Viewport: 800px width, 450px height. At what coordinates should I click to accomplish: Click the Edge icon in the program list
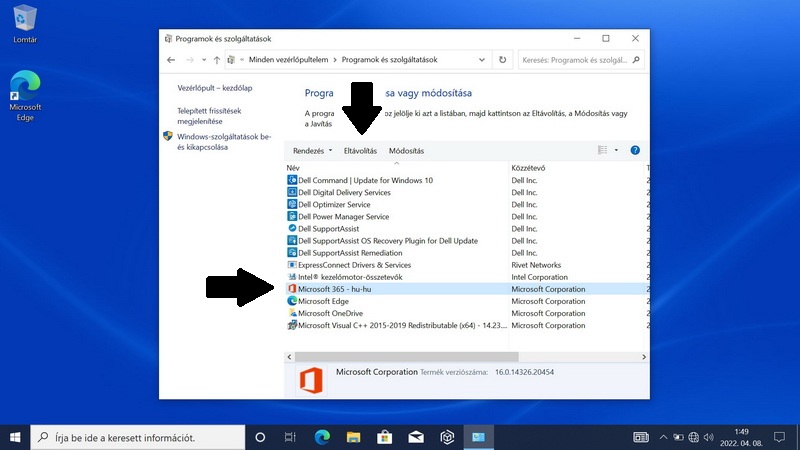pyautogui.click(x=292, y=301)
